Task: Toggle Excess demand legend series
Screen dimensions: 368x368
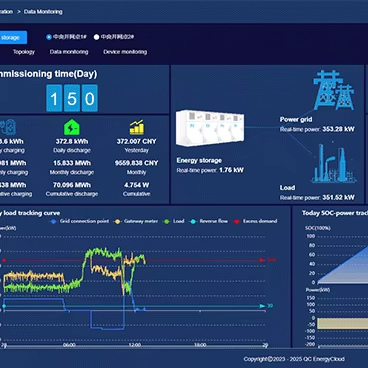Action: coord(255,221)
